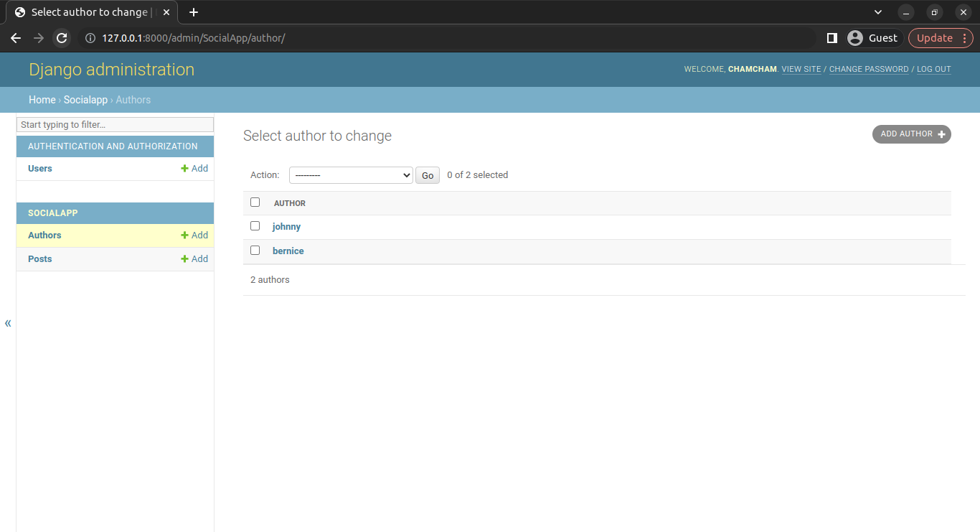Check the box next to bernice
980x532 pixels.
pyautogui.click(x=255, y=251)
